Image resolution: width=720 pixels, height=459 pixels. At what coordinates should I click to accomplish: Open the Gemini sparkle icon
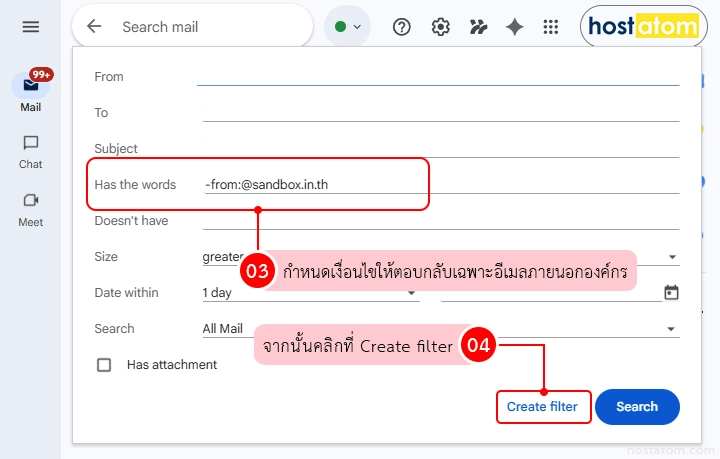[x=515, y=27]
